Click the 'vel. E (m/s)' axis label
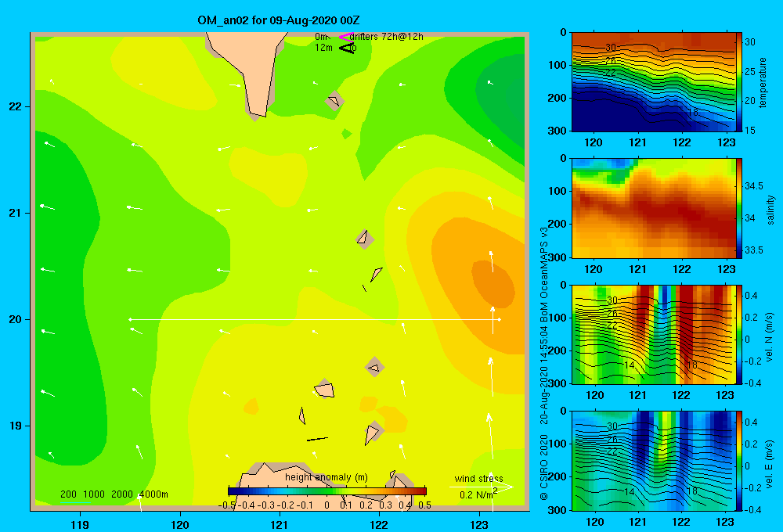Screen dimensions: 783x532 [770, 464]
